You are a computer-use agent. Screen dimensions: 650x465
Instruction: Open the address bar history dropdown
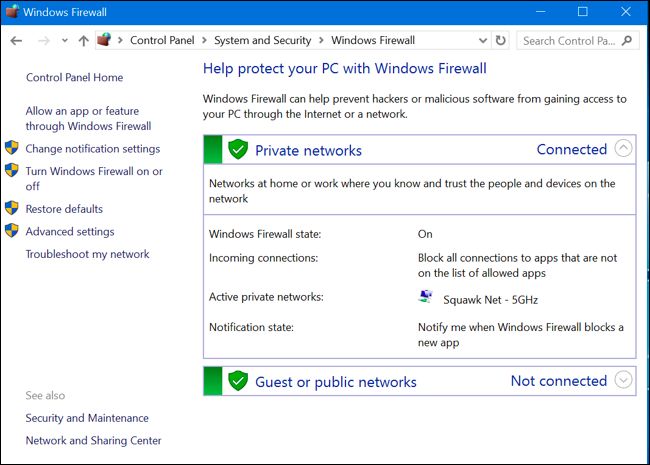483,41
